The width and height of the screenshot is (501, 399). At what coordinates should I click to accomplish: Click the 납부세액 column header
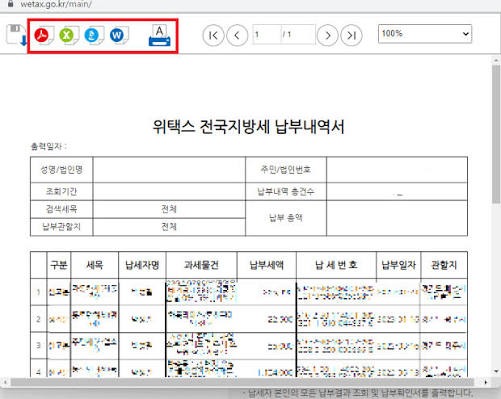267,265
